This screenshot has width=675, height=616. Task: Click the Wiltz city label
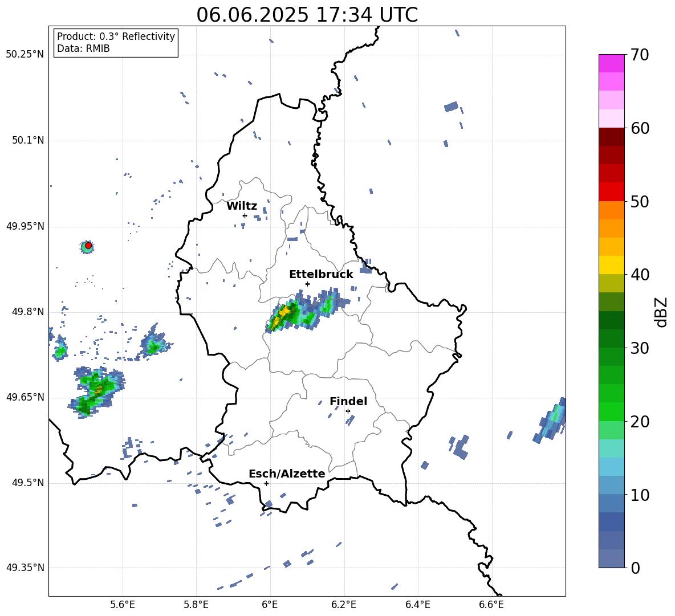click(242, 206)
